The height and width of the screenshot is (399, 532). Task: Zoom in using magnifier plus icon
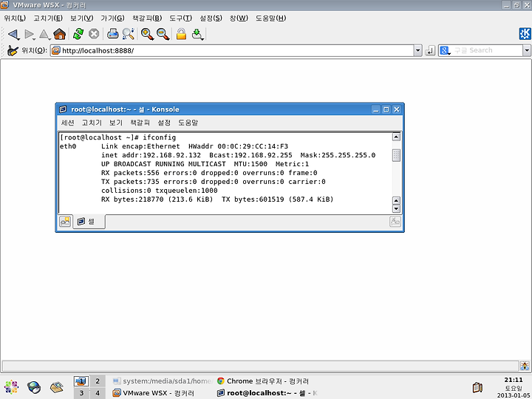pyautogui.click(x=147, y=34)
